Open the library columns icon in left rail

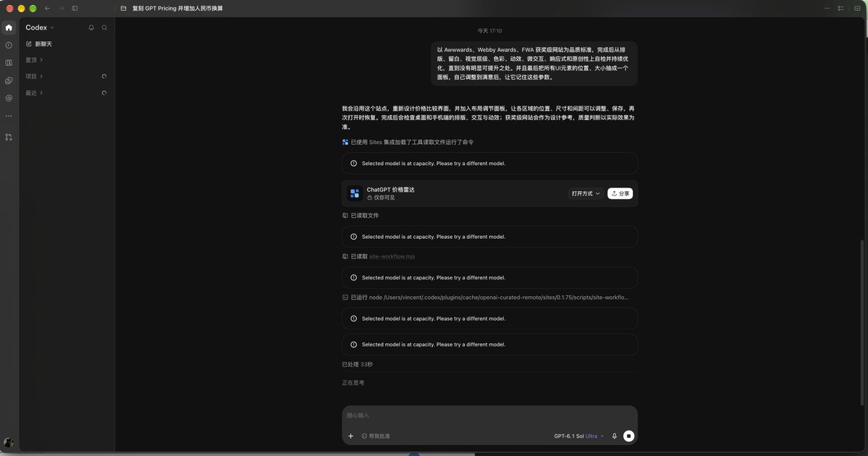coord(9,62)
